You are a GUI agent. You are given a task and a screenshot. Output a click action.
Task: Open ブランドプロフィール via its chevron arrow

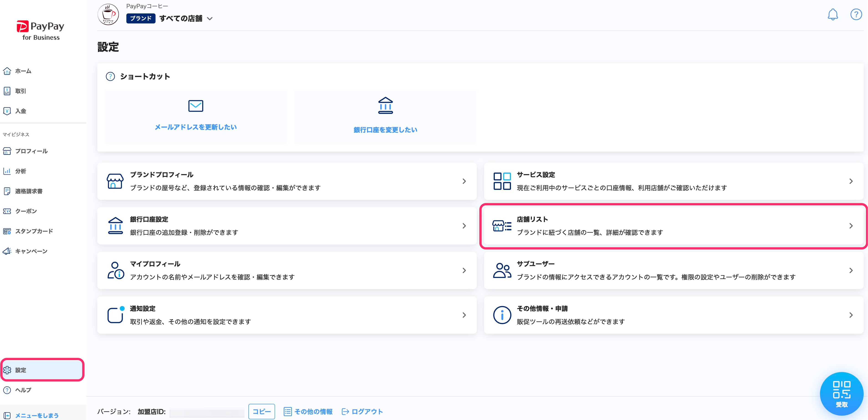(464, 181)
